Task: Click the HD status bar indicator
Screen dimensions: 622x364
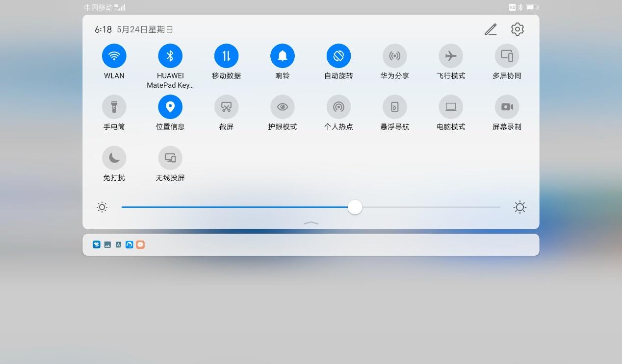Action: [513, 7]
